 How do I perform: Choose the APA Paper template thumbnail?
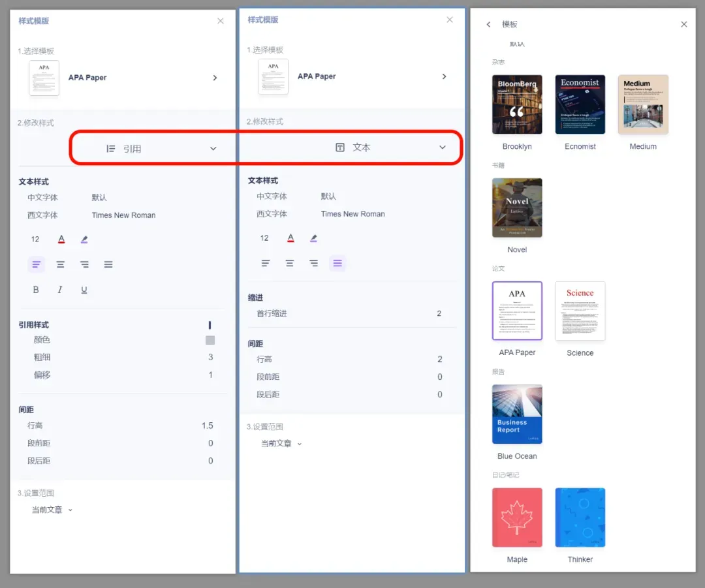[x=517, y=311]
